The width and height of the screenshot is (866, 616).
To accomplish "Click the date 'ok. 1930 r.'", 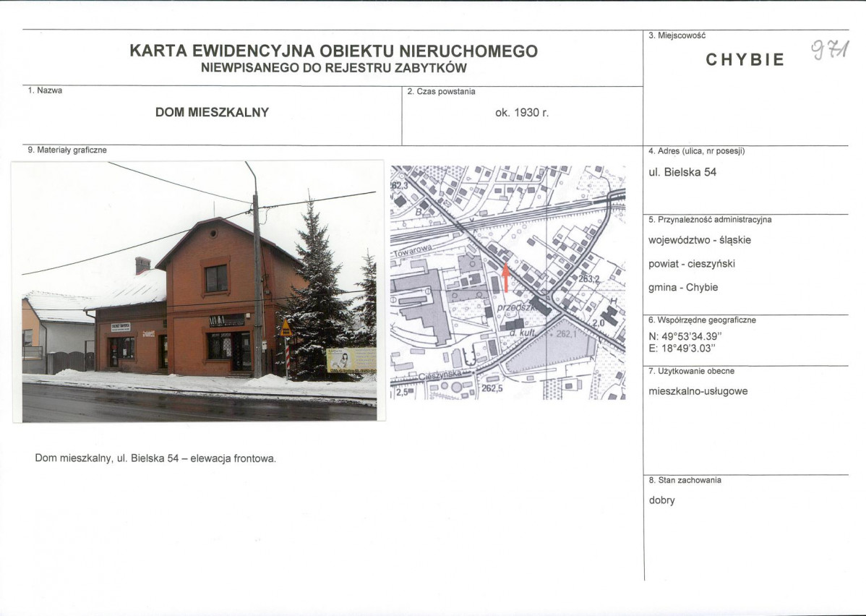I will (522, 112).
